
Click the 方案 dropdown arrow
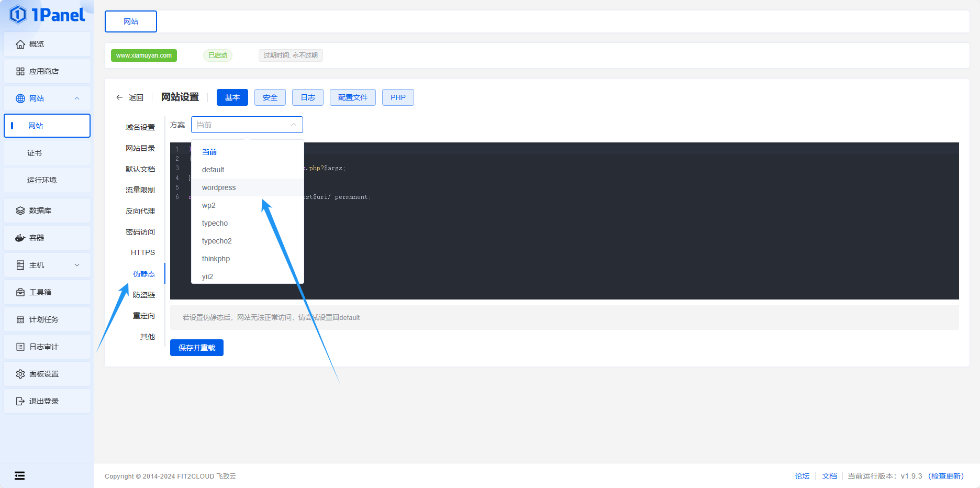click(294, 125)
